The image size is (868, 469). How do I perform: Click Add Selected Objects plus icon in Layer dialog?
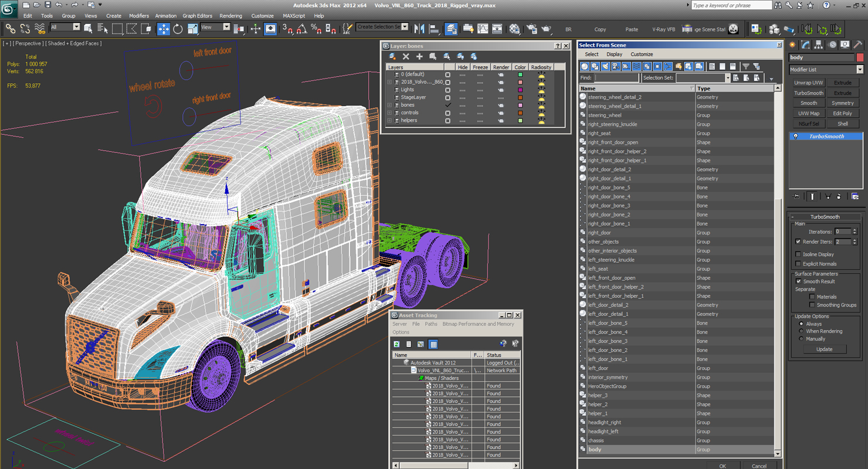click(x=419, y=56)
